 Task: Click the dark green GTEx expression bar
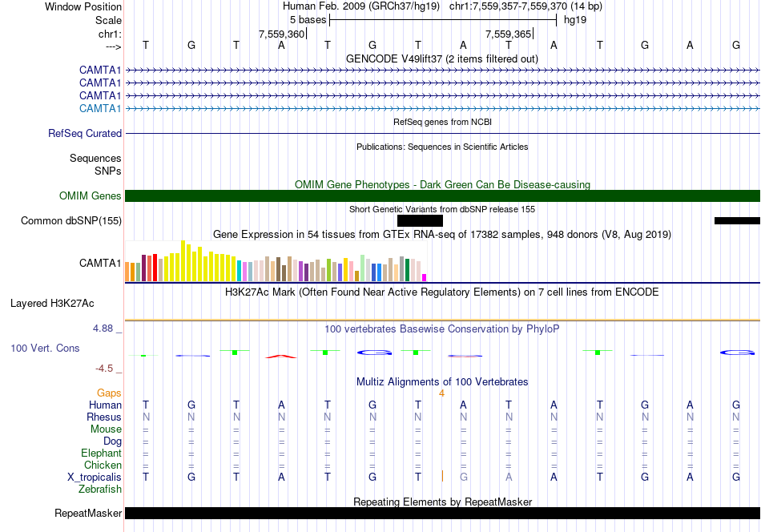tap(407, 270)
